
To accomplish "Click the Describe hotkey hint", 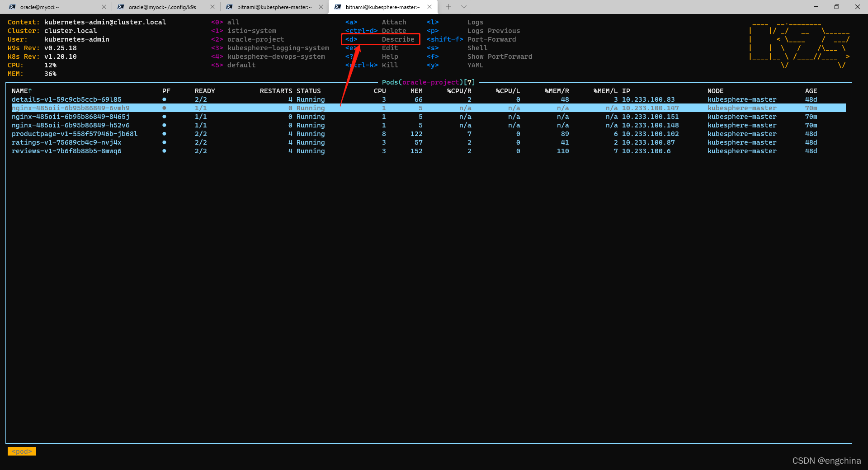I will tap(380, 39).
